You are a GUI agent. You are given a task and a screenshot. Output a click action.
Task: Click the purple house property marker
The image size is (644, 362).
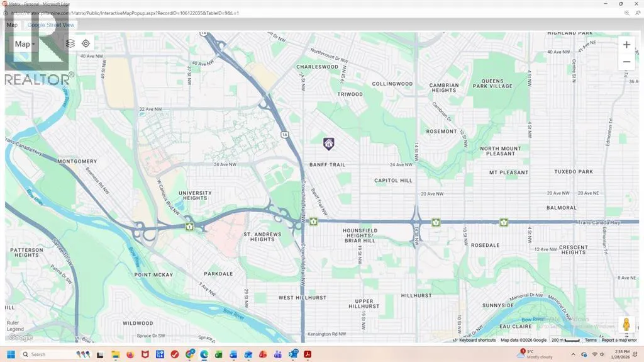328,144
